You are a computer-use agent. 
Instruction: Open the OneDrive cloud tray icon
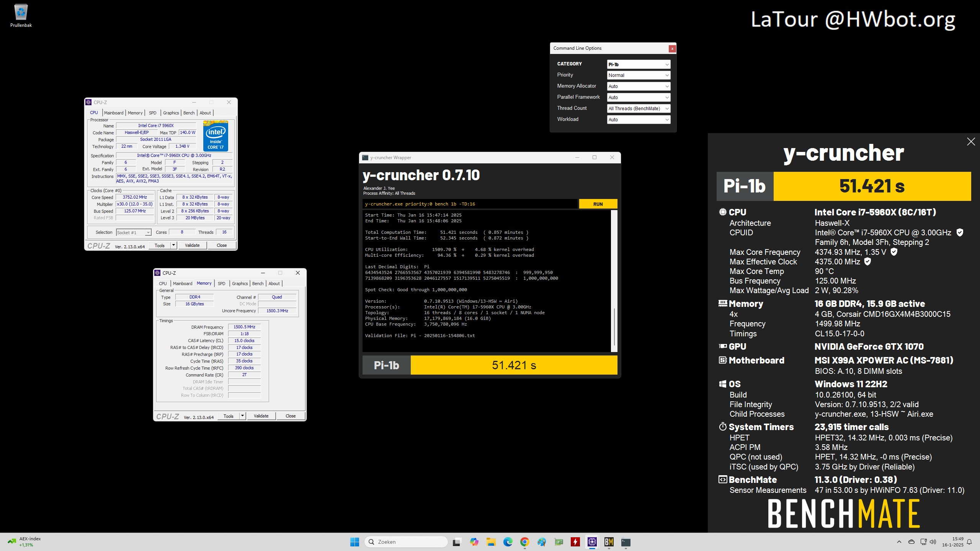click(x=911, y=542)
